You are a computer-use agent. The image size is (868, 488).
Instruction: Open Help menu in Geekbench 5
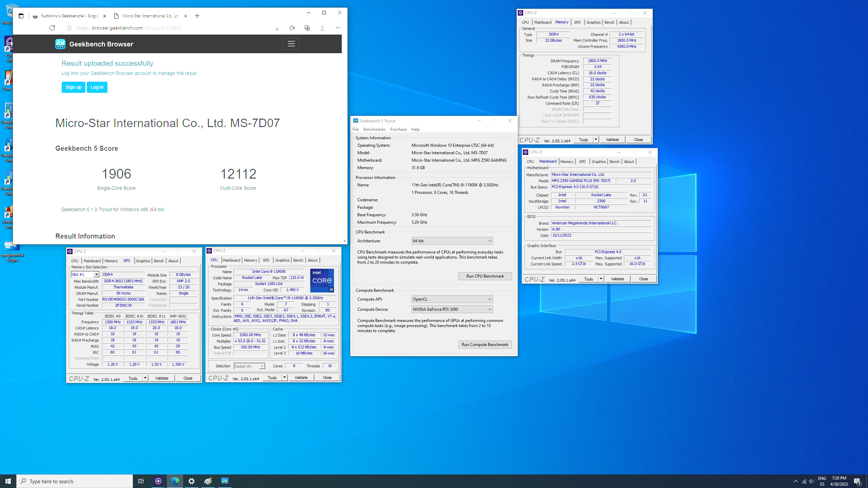tap(415, 129)
